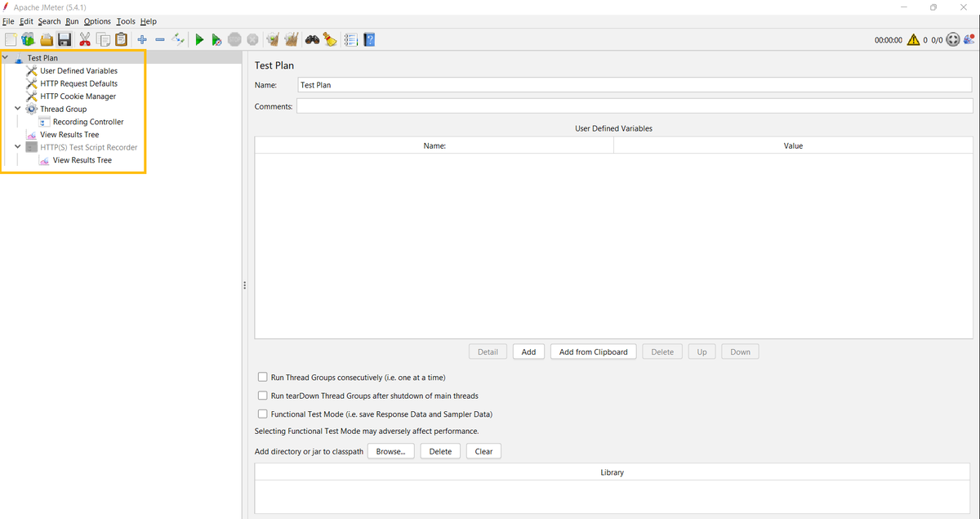Click the Down button under variables table
980x519 pixels.
click(740, 351)
